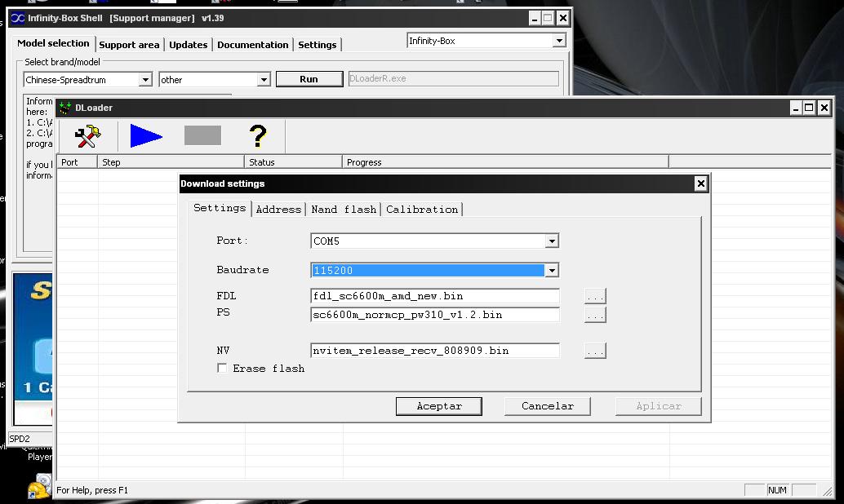This screenshot has width=844, height=504.
Task: Open Chinese-Spreadtrum brand dropdown
Action: (x=144, y=80)
